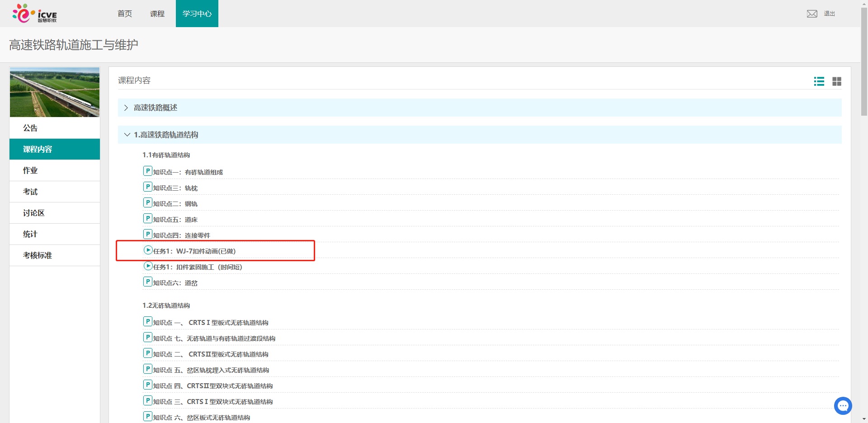Open the mail envelope icon
This screenshot has height=423, width=868.
812,14
